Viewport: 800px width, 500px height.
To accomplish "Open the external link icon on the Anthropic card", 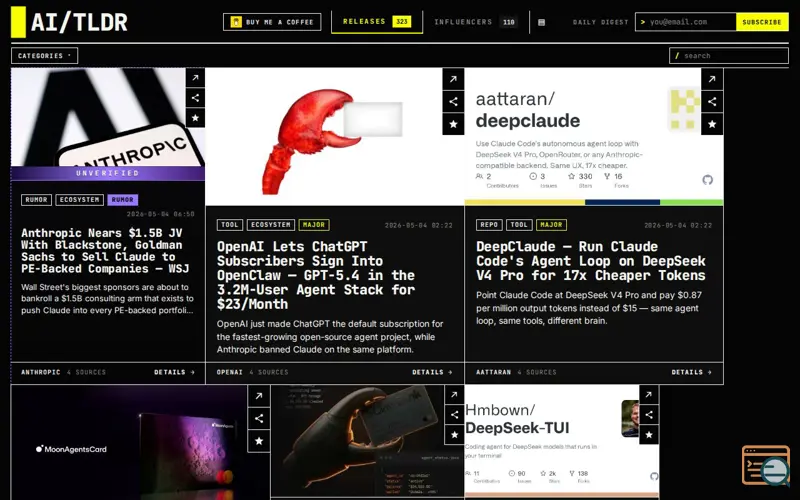I will 195,78.
